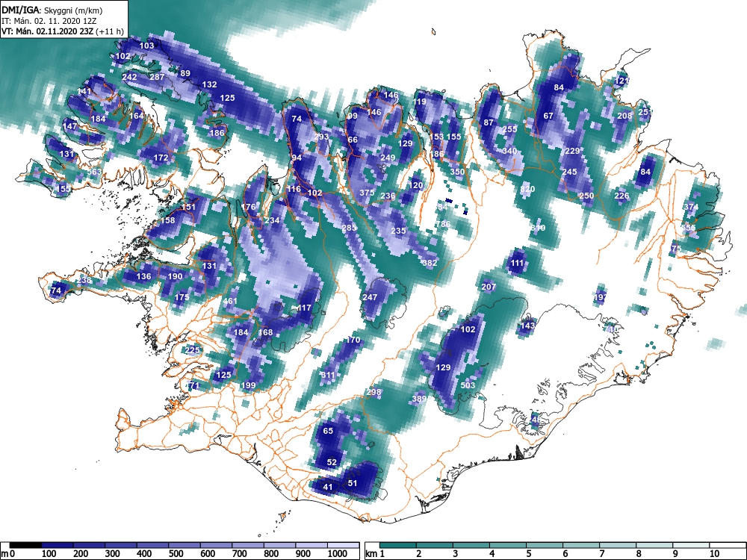Click the visibility value '103' on the map

[x=146, y=46]
